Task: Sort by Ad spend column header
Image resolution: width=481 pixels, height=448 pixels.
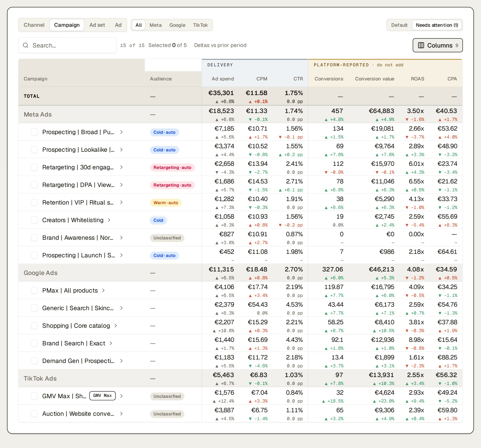Action: click(223, 79)
